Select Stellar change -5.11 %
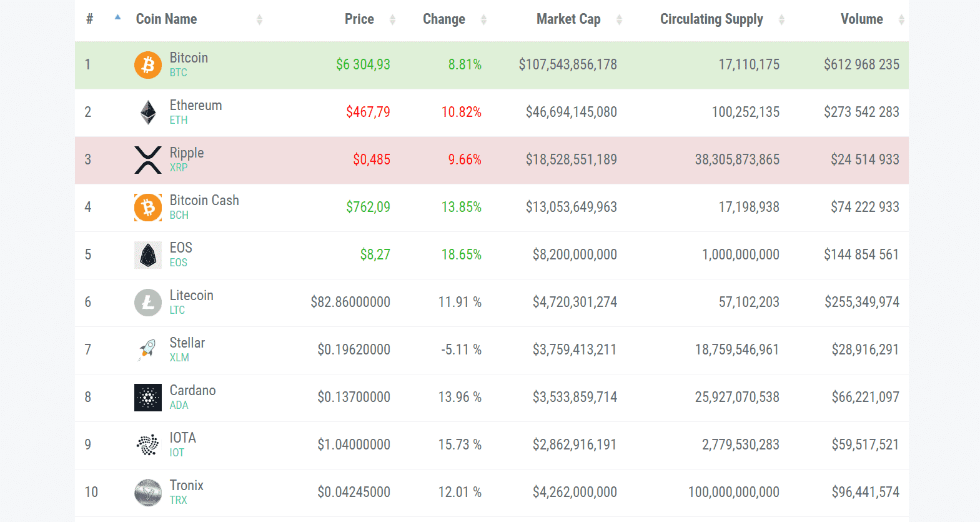Viewport: 980px width, 522px height. pos(462,349)
